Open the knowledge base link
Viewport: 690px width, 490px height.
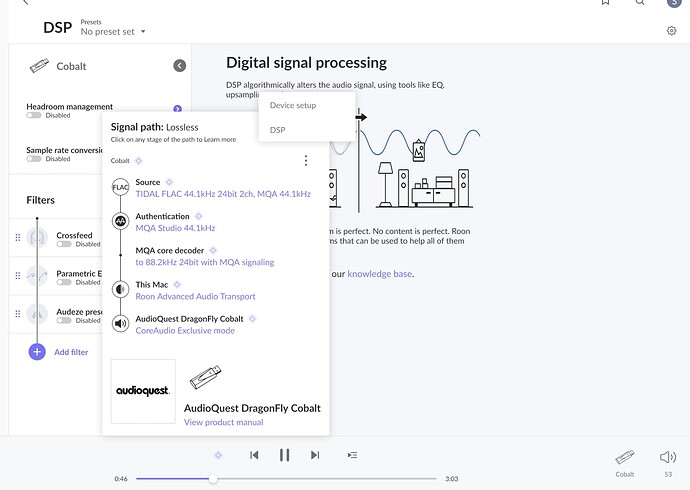[380, 274]
